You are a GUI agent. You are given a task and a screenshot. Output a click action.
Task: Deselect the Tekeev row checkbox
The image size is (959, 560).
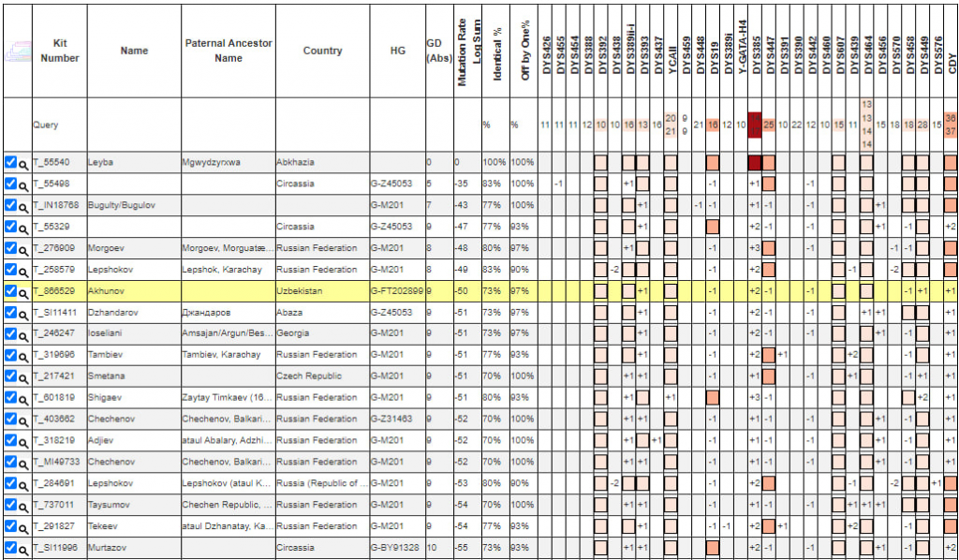coord(10,526)
